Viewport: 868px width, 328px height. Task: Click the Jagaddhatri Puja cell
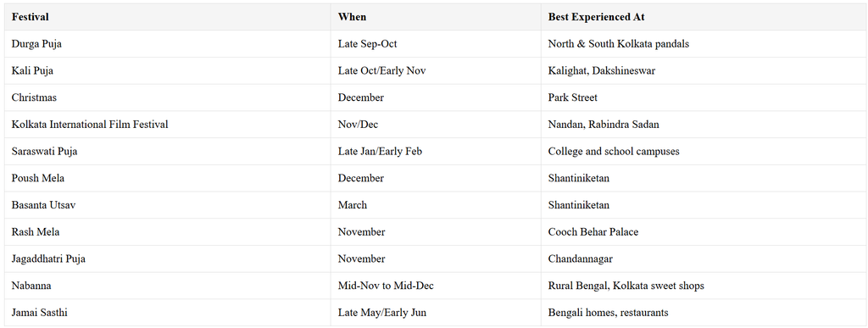point(168,259)
